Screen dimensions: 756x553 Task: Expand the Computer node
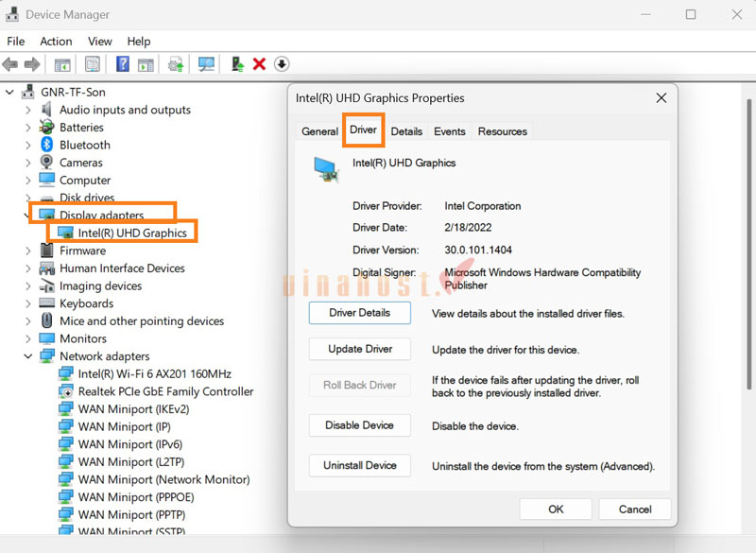point(28,180)
